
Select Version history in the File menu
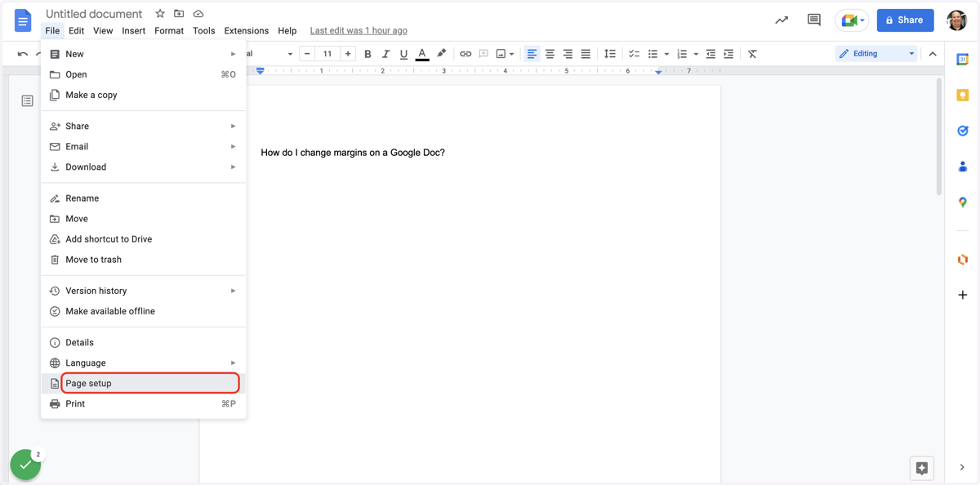point(144,291)
